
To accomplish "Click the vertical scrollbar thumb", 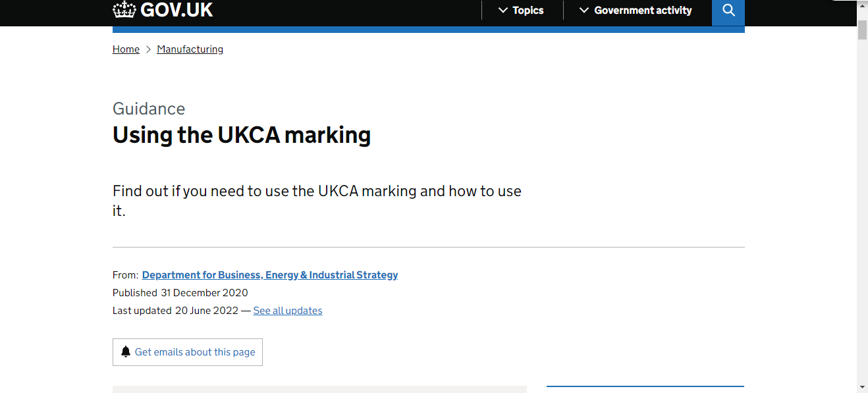I will click(x=862, y=30).
